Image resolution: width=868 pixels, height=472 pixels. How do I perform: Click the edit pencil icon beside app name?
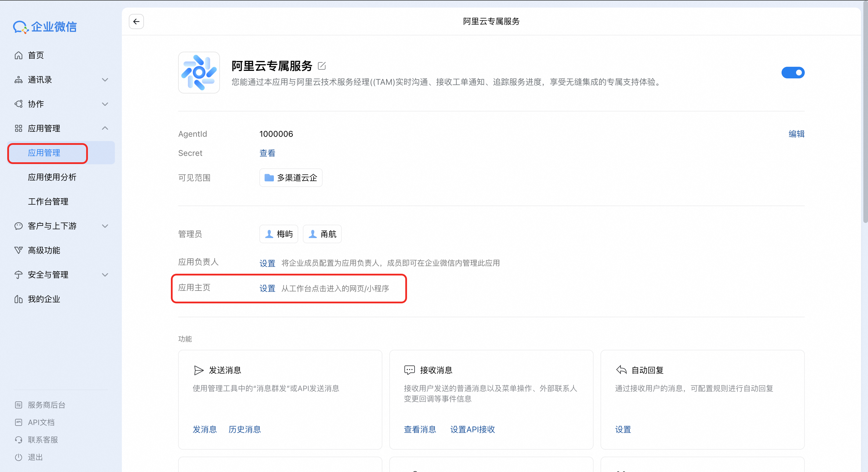coord(322,66)
